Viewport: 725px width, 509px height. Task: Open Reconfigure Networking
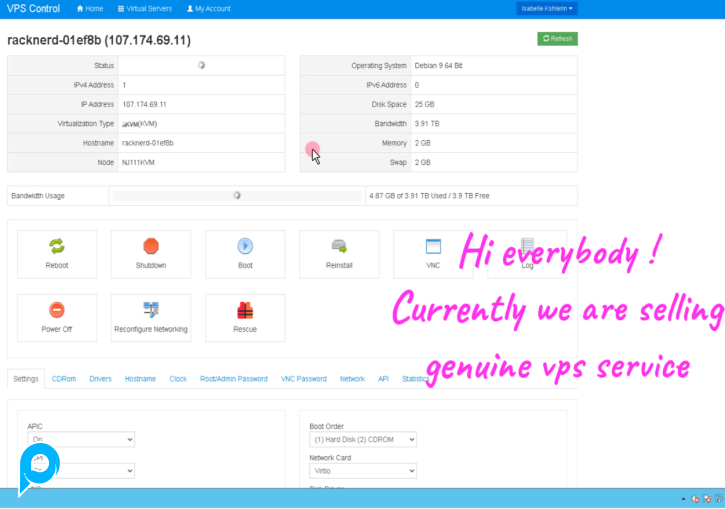coord(151,310)
